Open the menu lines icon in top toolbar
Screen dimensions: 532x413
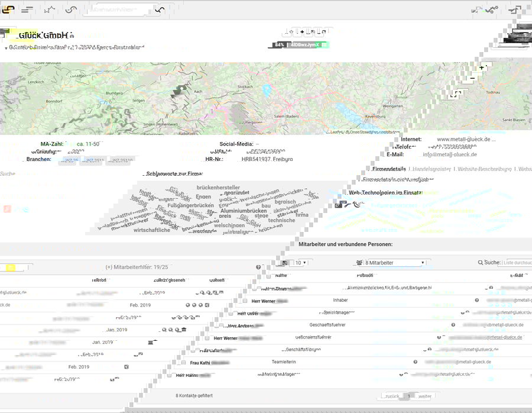point(27,9)
